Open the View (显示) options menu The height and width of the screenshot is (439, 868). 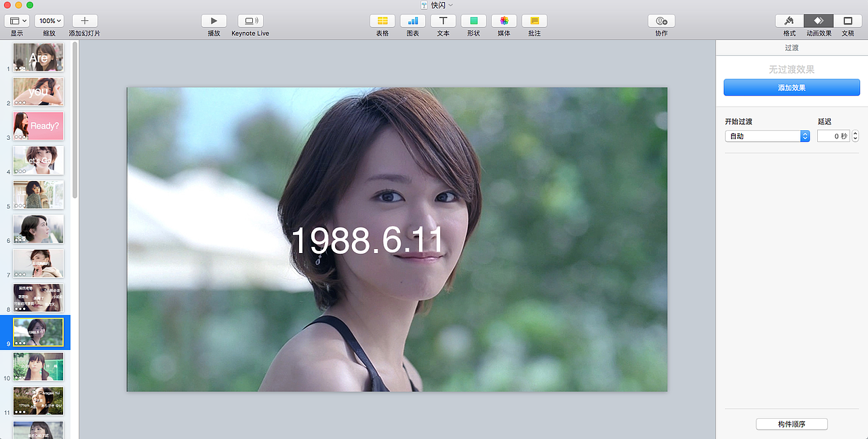[16, 21]
